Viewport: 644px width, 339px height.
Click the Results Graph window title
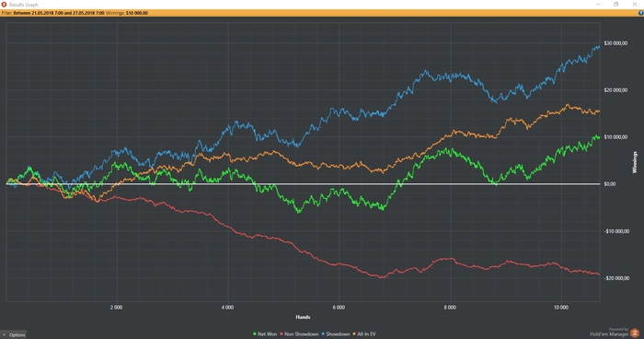pos(24,5)
